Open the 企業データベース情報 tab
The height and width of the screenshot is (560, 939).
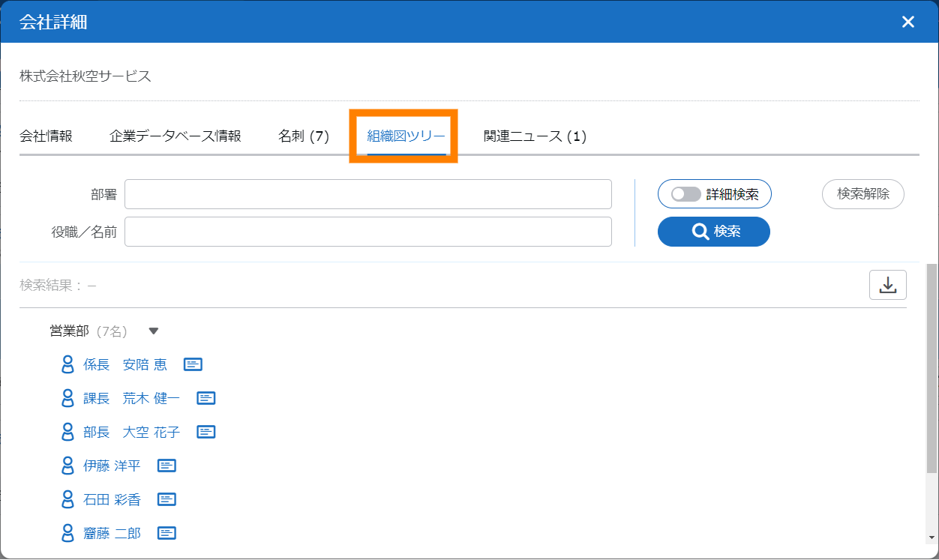pyautogui.click(x=175, y=136)
